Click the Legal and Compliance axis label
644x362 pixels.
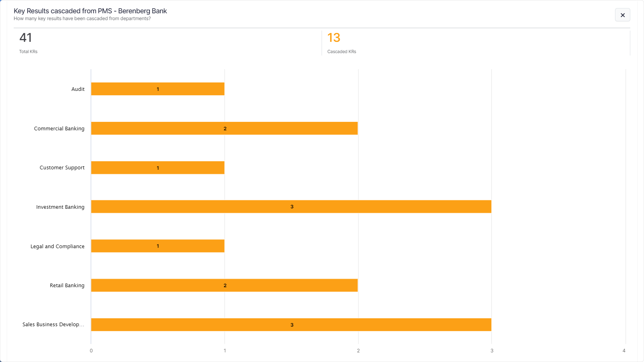pyautogui.click(x=58, y=247)
